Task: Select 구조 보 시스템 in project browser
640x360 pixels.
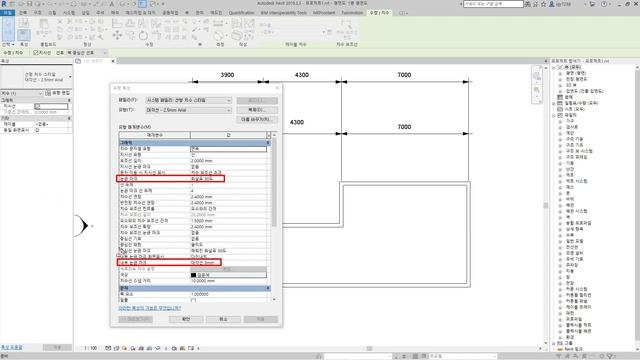Action: (579, 151)
